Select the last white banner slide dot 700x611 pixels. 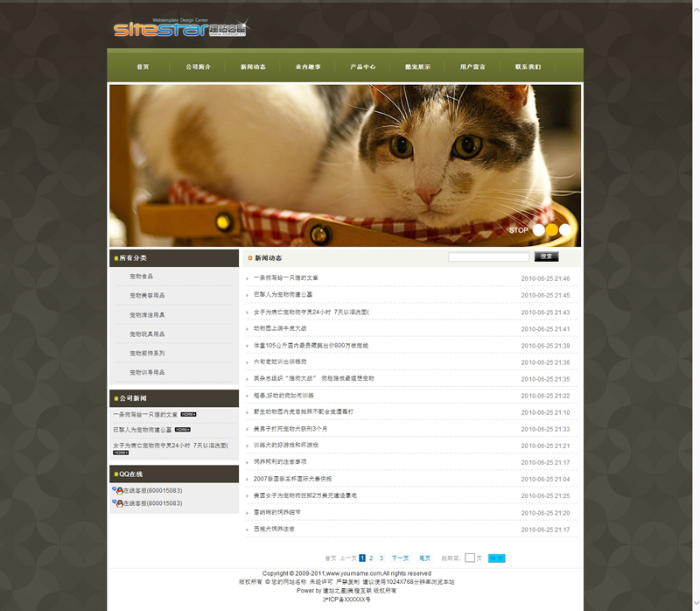pos(565,230)
